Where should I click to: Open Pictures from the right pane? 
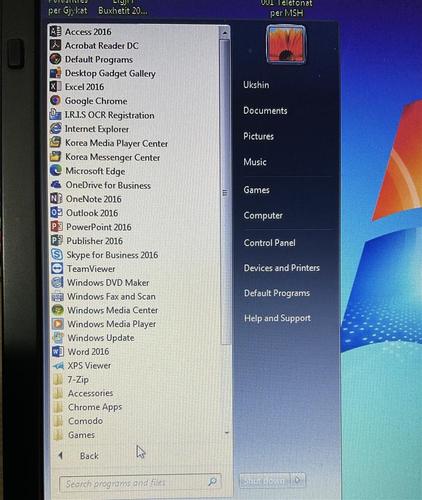pos(259,136)
